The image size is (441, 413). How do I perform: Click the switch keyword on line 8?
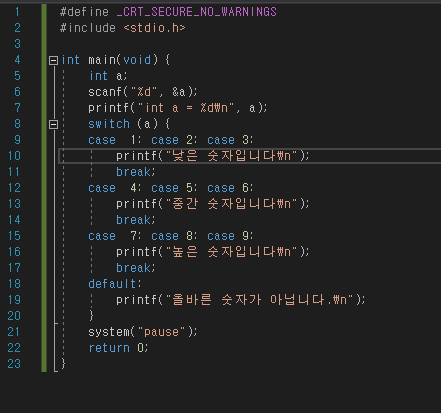click(x=109, y=124)
